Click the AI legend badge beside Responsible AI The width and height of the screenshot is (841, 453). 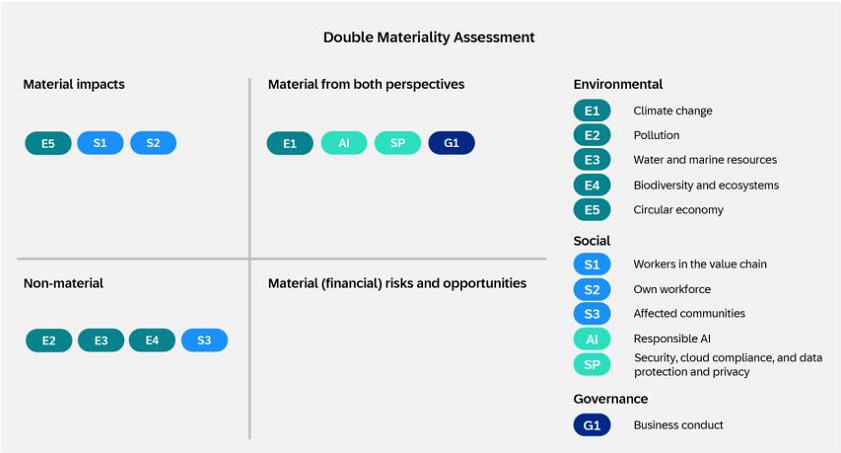point(592,339)
